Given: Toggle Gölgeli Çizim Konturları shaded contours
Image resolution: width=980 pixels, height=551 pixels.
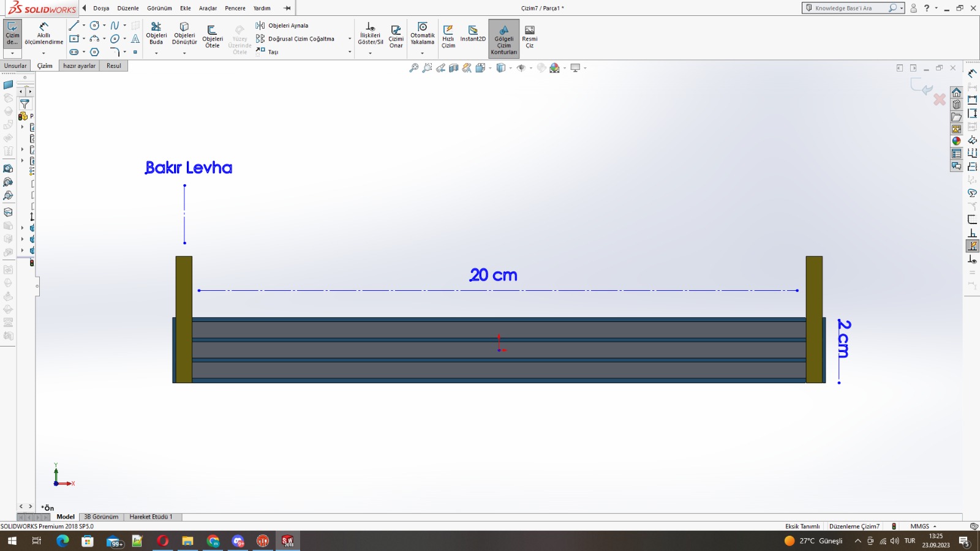Looking at the screenshot, I should click(504, 39).
